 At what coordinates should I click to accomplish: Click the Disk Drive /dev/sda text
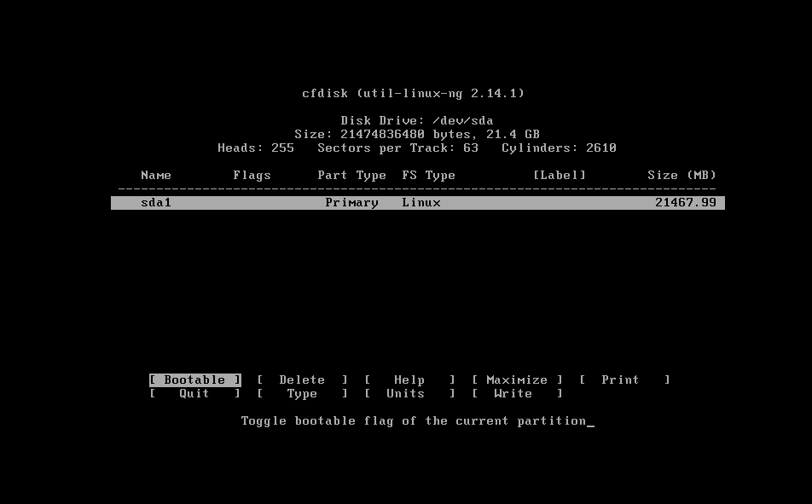coord(417,121)
